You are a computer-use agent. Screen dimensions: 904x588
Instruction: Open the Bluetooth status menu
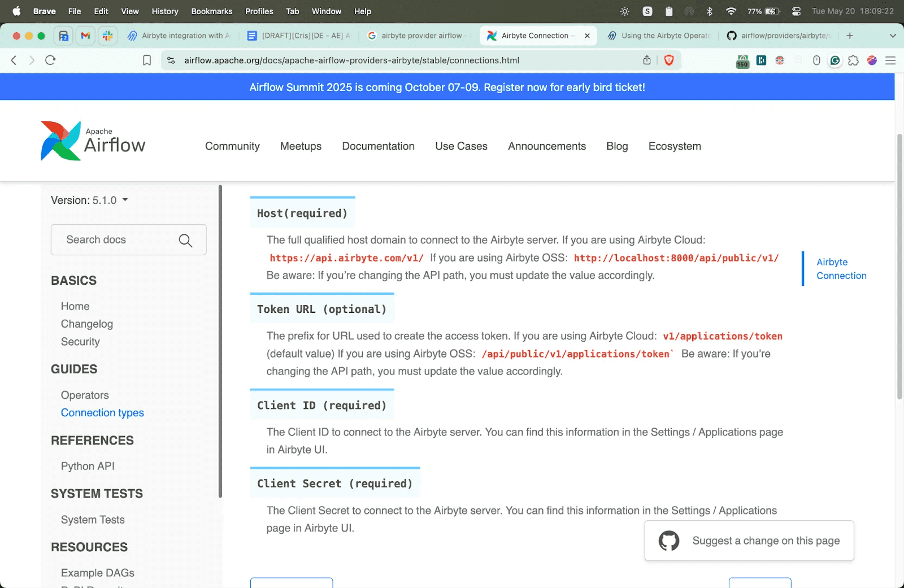click(710, 11)
